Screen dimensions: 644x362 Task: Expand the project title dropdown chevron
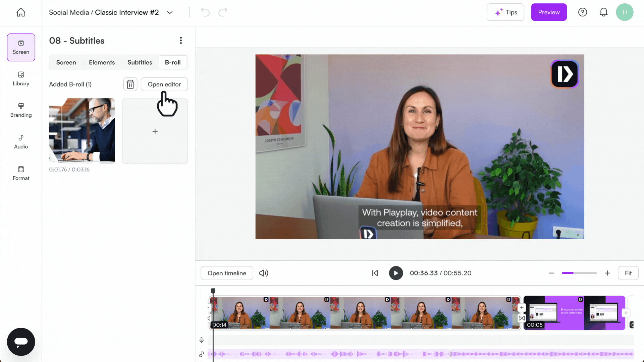click(170, 12)
